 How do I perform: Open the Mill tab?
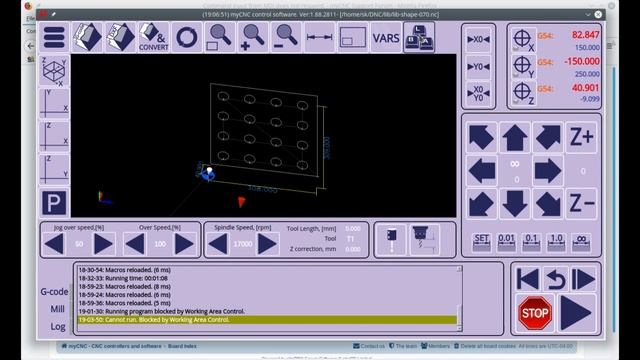pyautogui.click(x=58, y=309)
